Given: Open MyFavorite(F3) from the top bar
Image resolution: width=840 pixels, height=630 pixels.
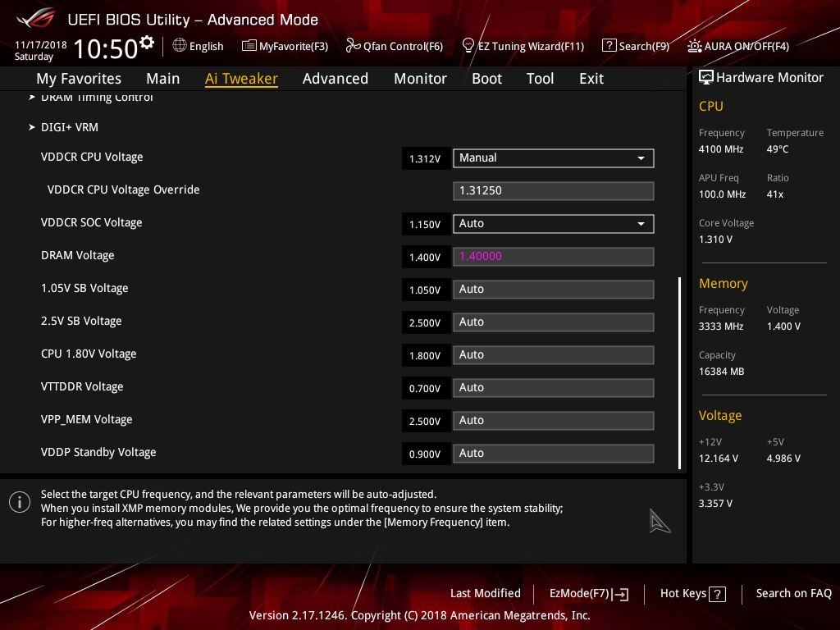Looking at the screenshot, I should [285, 46].
